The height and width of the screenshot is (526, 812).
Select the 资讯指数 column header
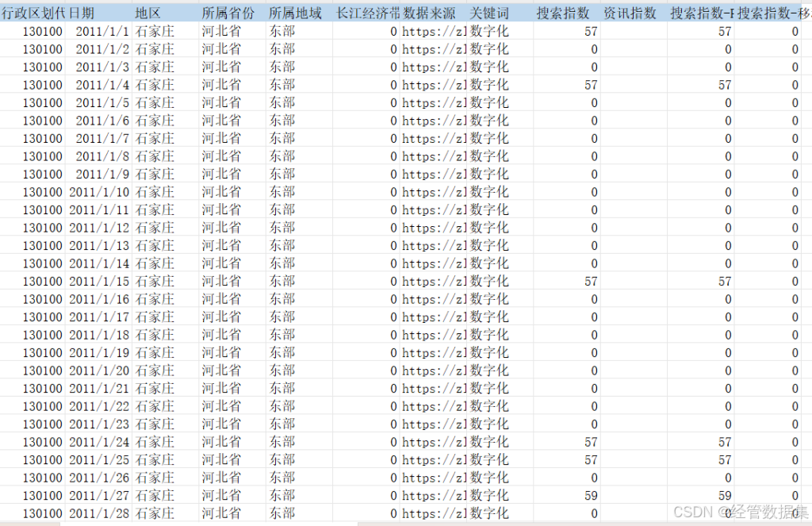634,13
